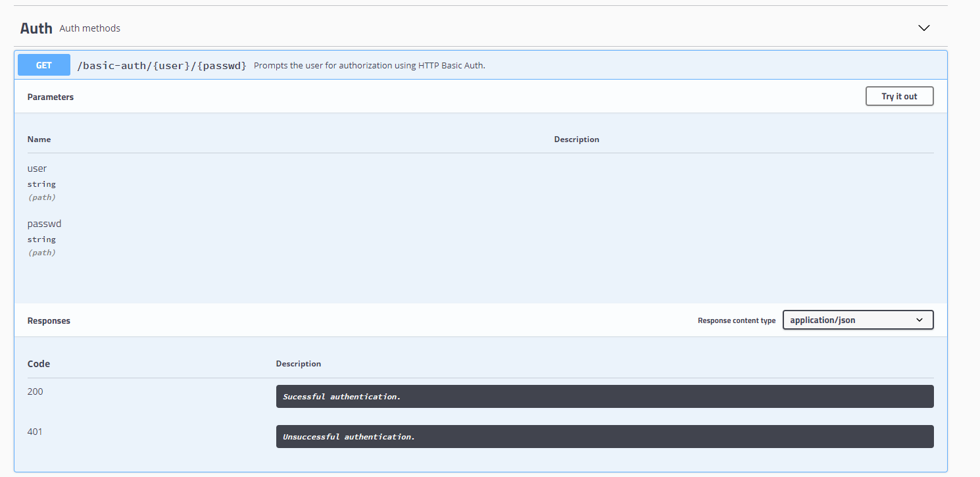This screenshot has width=980, height=477.
Task: Click the operation description about HTTP Basic Auth
Action: coord(369,65)
